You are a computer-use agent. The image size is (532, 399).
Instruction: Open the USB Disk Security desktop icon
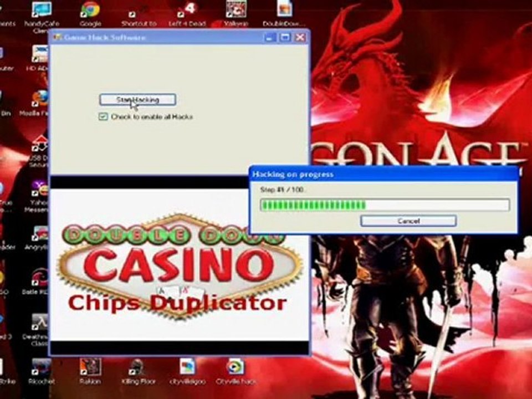40,151
